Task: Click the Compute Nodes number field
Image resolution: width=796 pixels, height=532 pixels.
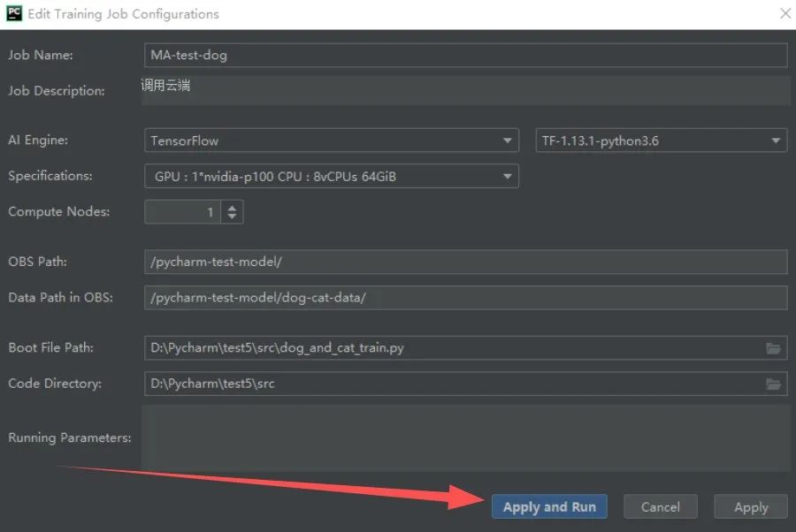Action: coord(182,212)
